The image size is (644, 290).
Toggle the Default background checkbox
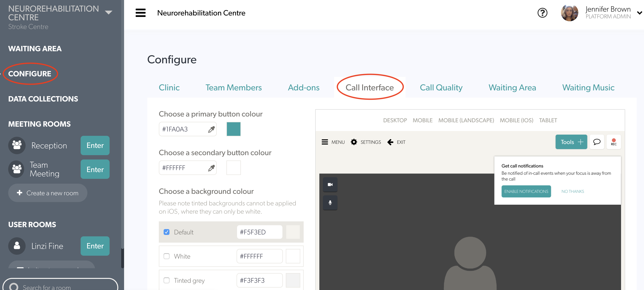point(167,232)
